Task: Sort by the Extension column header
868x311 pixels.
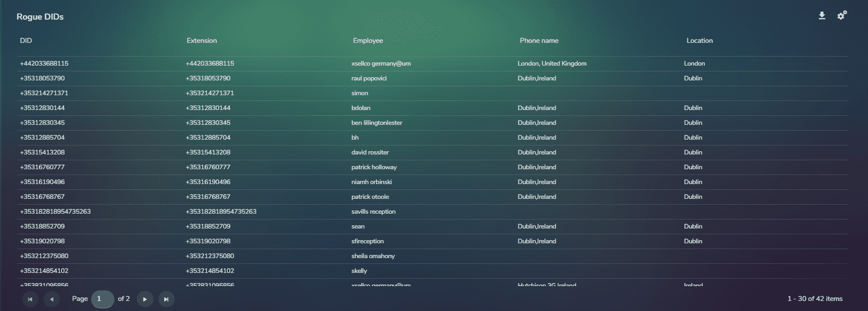Action: pos(202,41)
